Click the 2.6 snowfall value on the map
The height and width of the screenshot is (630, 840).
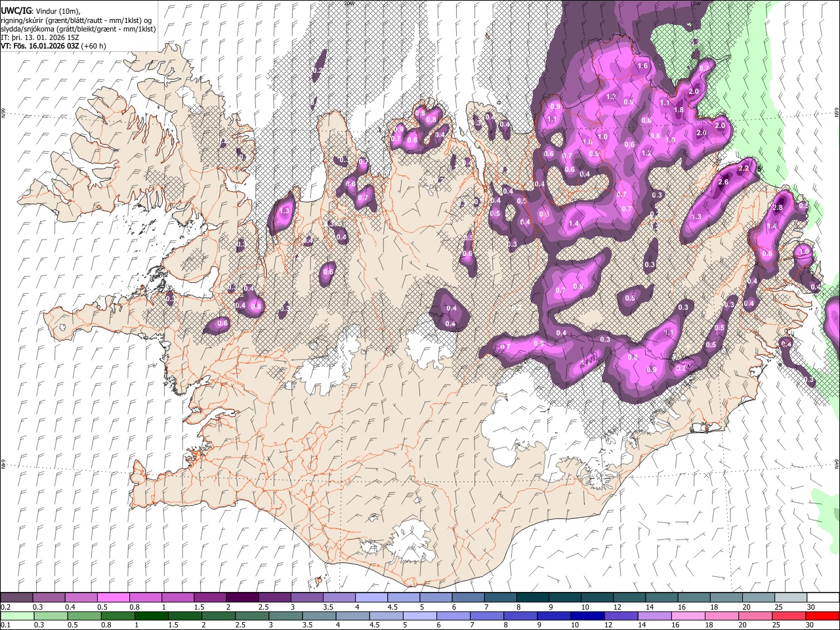click(724, 182)
